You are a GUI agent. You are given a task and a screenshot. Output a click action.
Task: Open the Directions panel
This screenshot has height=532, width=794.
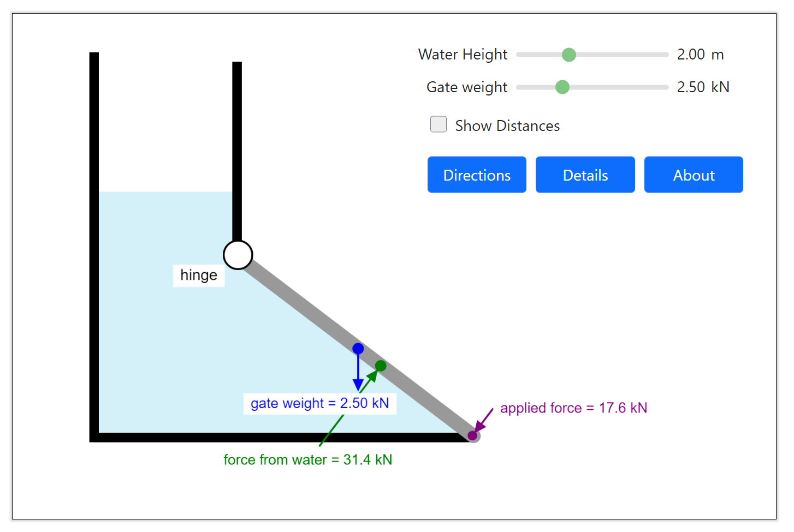[x=477, y=175]
